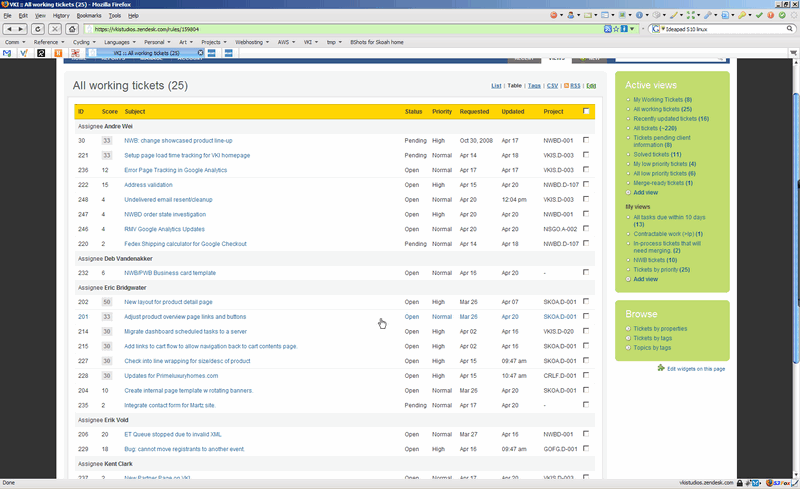Click the paintbrush Outline toolbar icon
This screenshot has width=800, height=489.
(x=673, y=15)
